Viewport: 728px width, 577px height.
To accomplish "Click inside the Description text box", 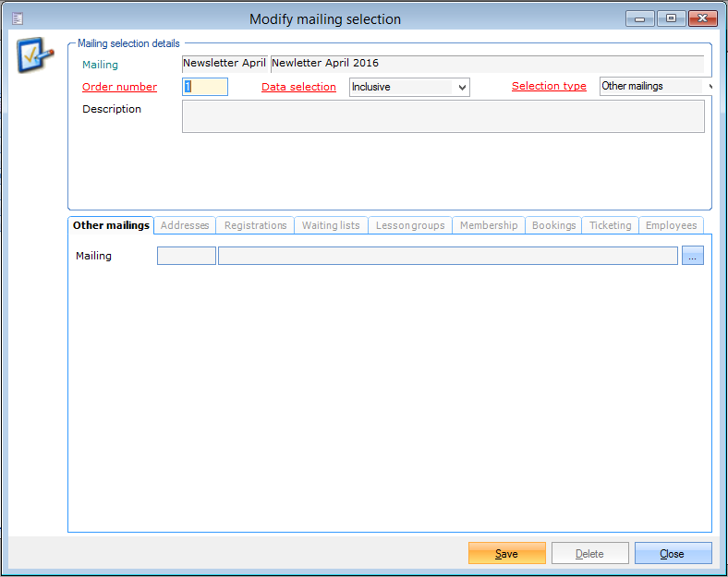I will pos(443,116).
